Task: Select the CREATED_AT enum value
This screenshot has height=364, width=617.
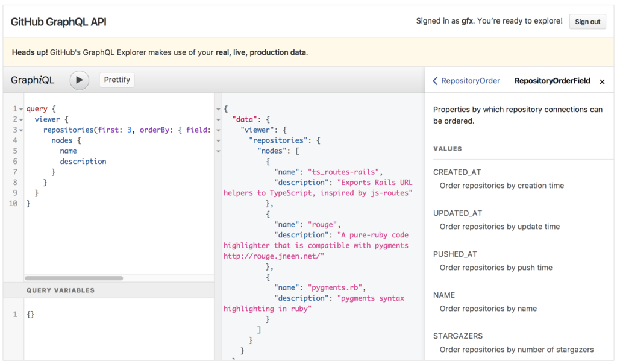Action: (457, 172)
